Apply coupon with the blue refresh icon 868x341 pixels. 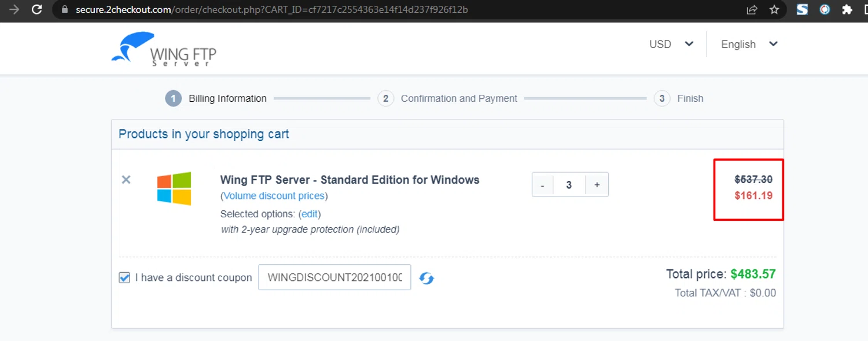[x=426, y=278]
